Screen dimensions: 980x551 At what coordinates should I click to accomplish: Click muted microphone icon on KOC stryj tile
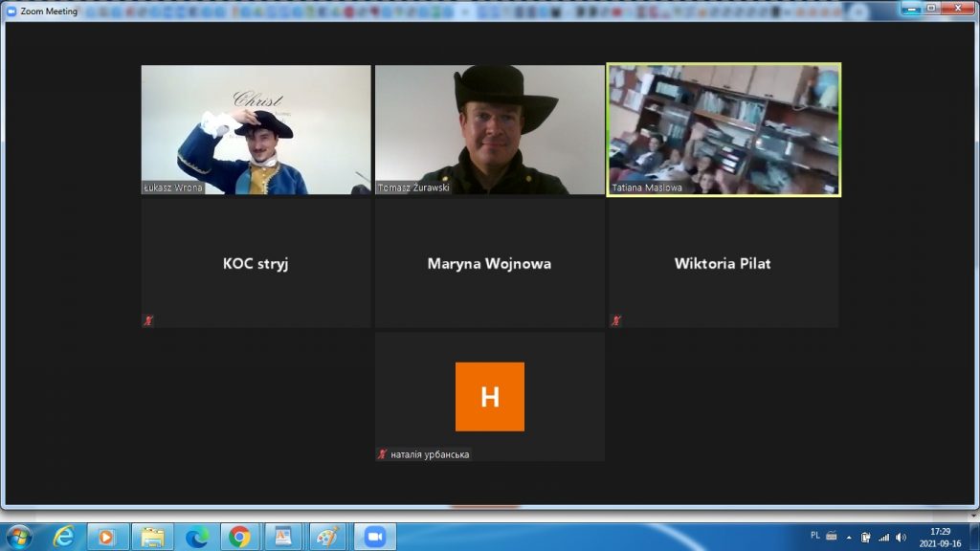148,320
